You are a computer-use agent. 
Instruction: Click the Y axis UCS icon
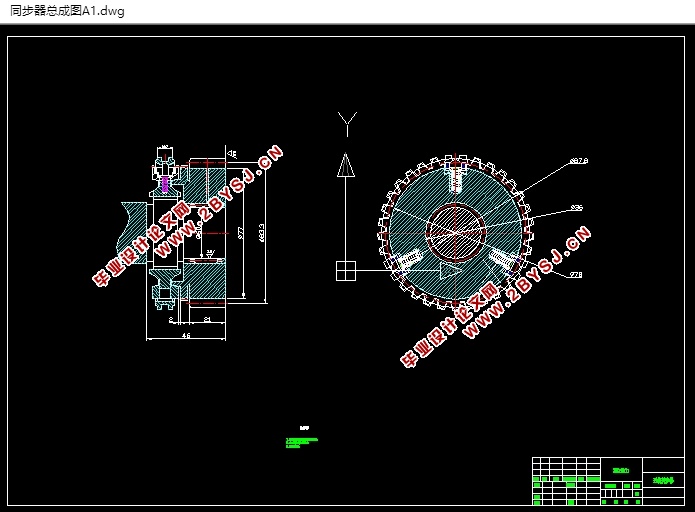pos(347,124)
